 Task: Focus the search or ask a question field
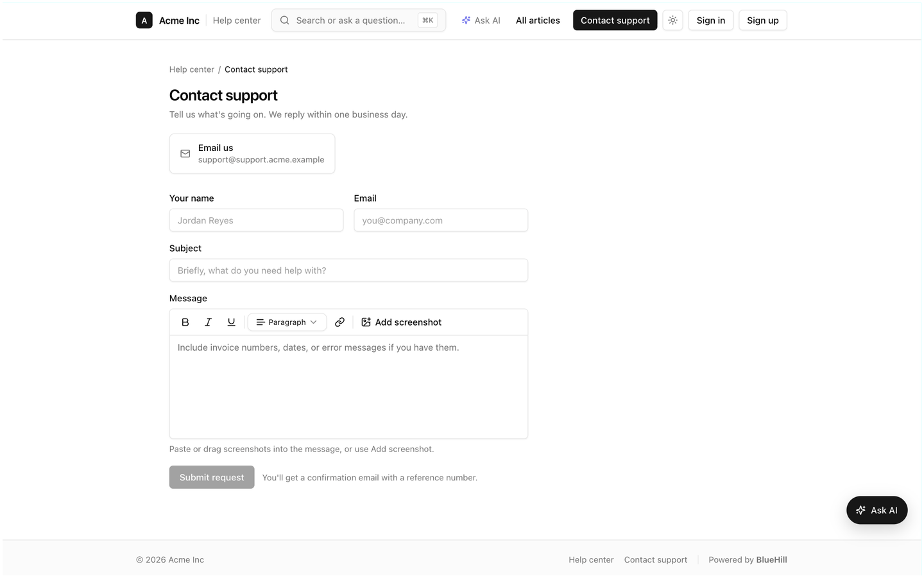tap(359, 21)
